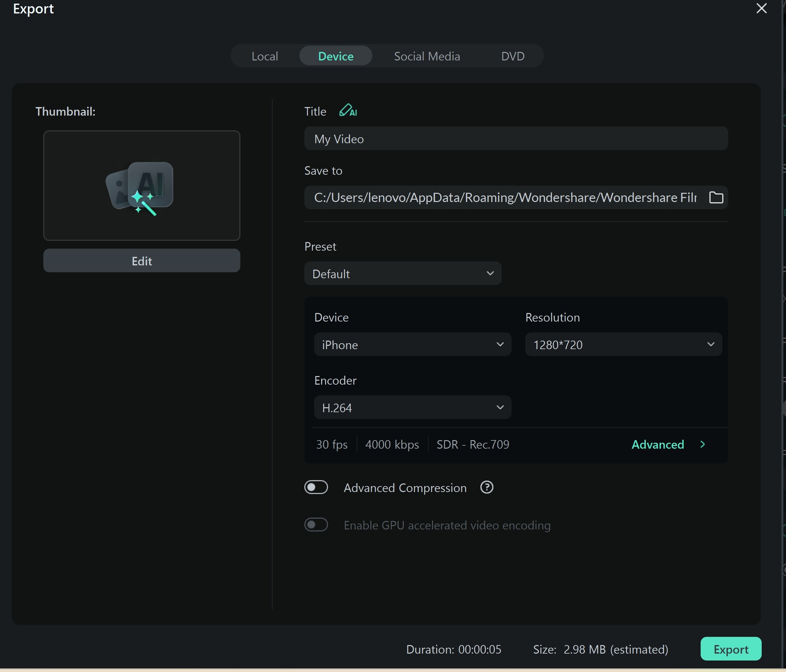Switch to the DVD tab

513,56
